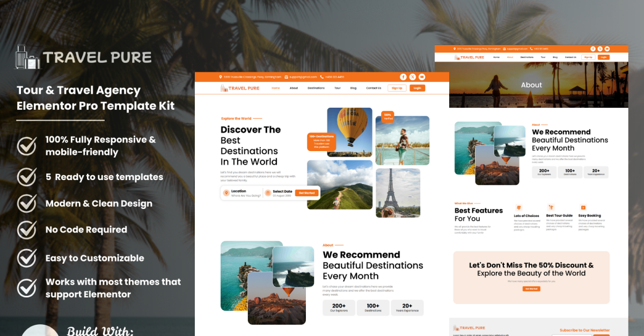Click the checkmark beside No Code Required
644x336 pixels.
click(x=27, y=230)
